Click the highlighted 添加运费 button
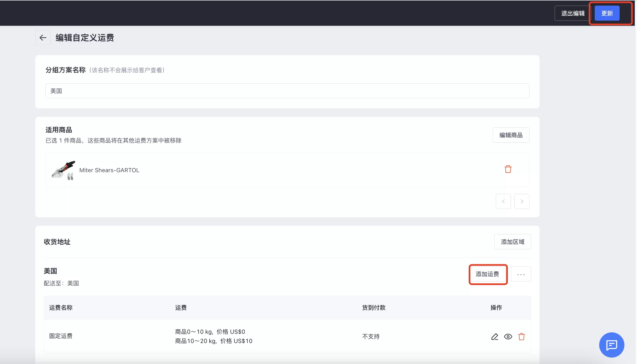Image resolution: width=637 pixels, height=364 pixels. tap(487, 274)
